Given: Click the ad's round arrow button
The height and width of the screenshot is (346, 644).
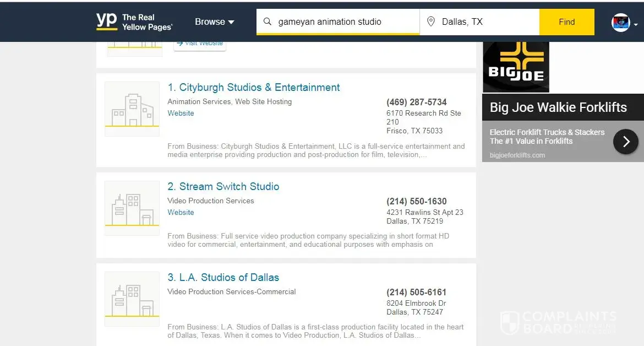Looking at the screenshot, I should 625,142.
